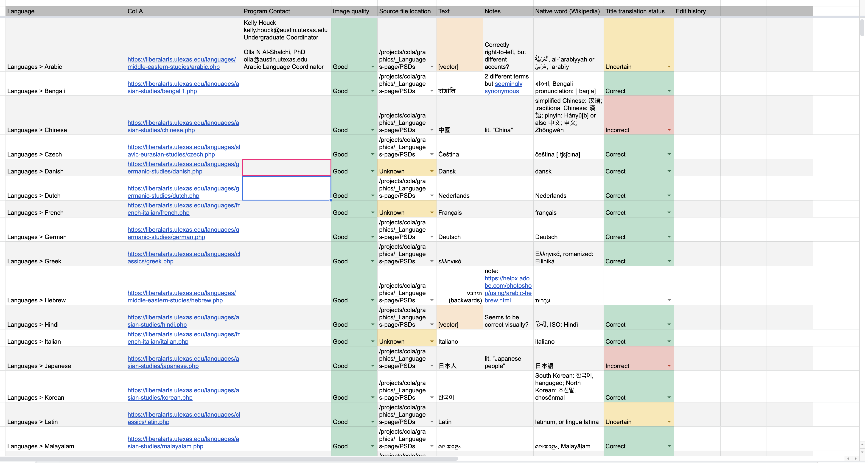Expand Image quality dropdown for German row
The width and height of the screenshot is (868, 463).
(372, 237)
